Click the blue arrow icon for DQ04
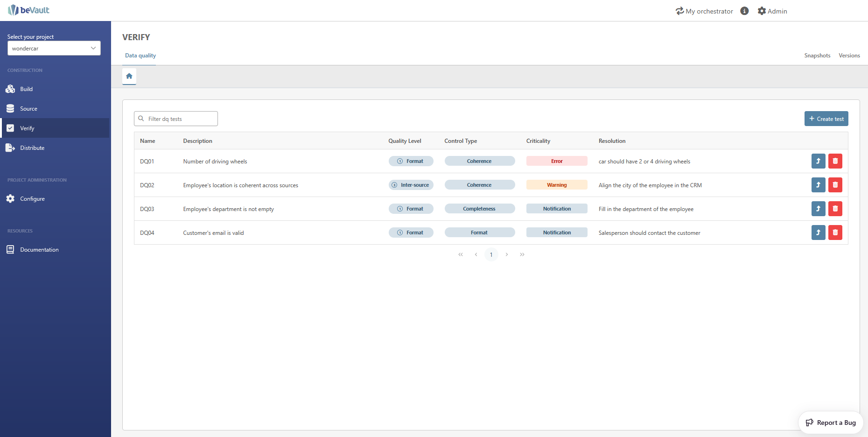The height and width of the screenshot is (437, 868). click(818, 233)
